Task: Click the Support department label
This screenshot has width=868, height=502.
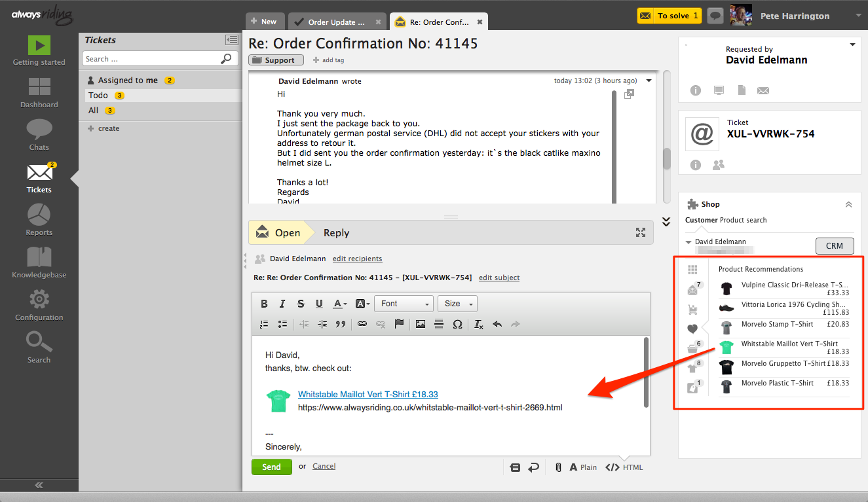Action: [276, 60]
